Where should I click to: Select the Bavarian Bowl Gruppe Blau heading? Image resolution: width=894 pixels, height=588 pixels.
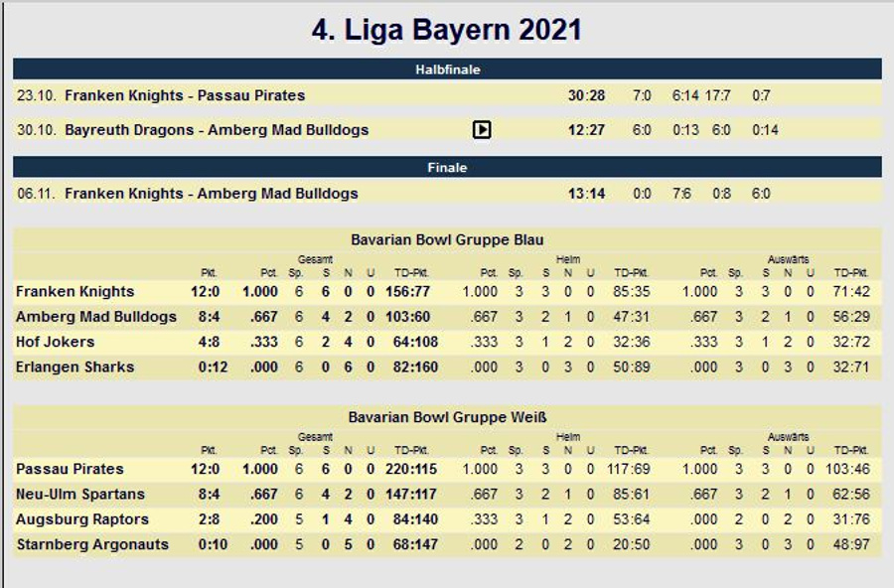(x=447, y=239)
